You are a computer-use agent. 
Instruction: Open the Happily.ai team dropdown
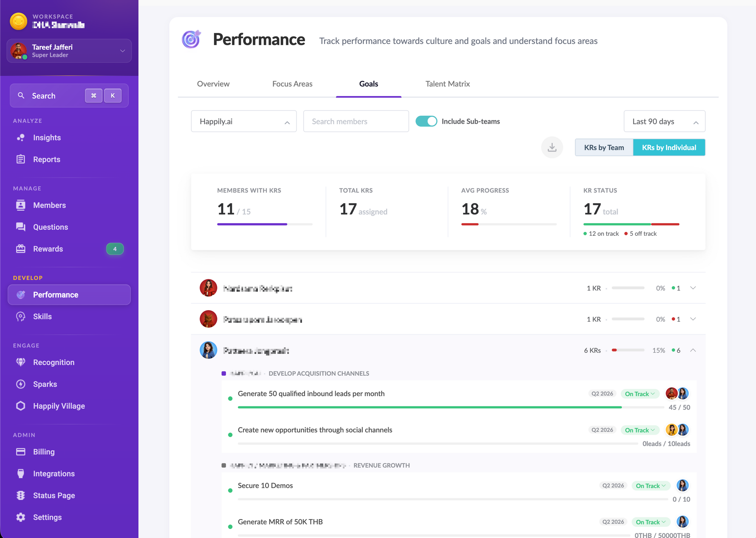click(x=244, y=121)
